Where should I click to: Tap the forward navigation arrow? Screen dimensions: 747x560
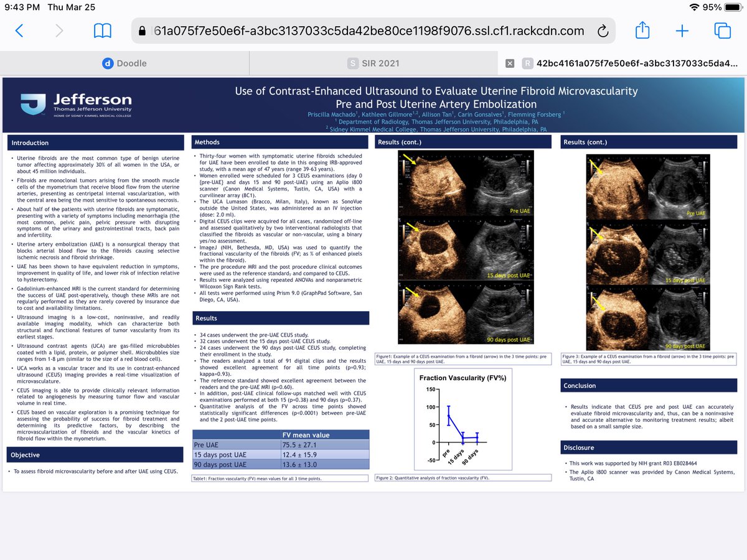click(x=59, y=30)
